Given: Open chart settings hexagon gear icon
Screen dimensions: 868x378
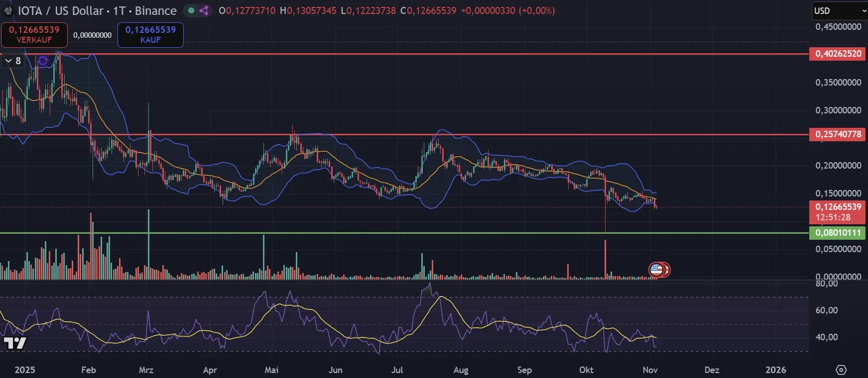Looking at the screenshot, I should [841, 370].
